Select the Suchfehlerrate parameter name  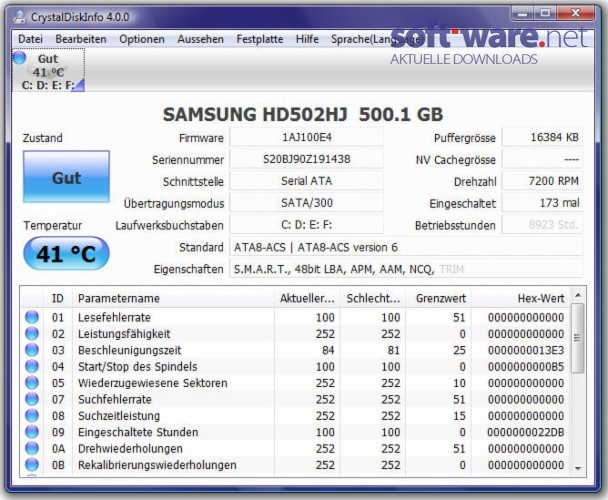(x=115, y=399)
